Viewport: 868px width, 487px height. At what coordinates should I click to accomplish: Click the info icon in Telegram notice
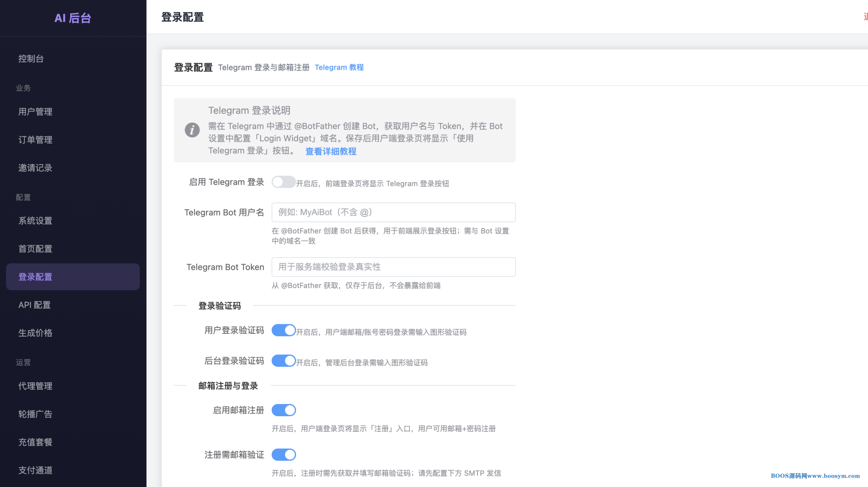tap(192, 130)
